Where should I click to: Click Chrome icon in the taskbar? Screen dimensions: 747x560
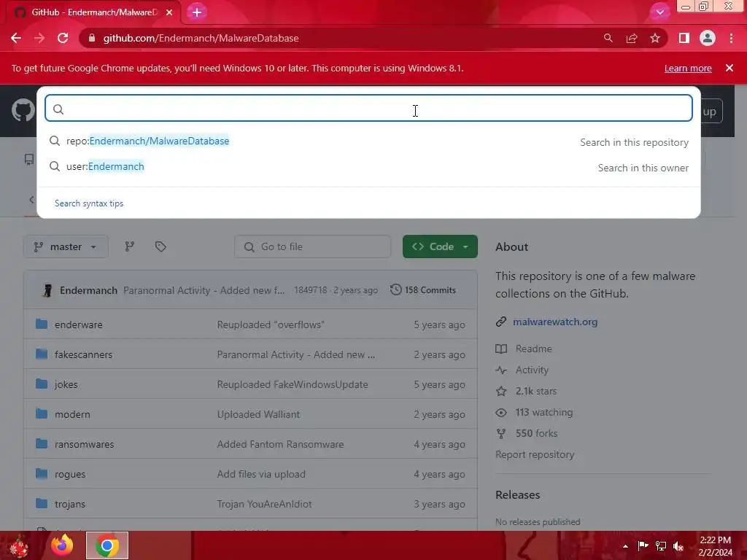click(x=107, y=545)
